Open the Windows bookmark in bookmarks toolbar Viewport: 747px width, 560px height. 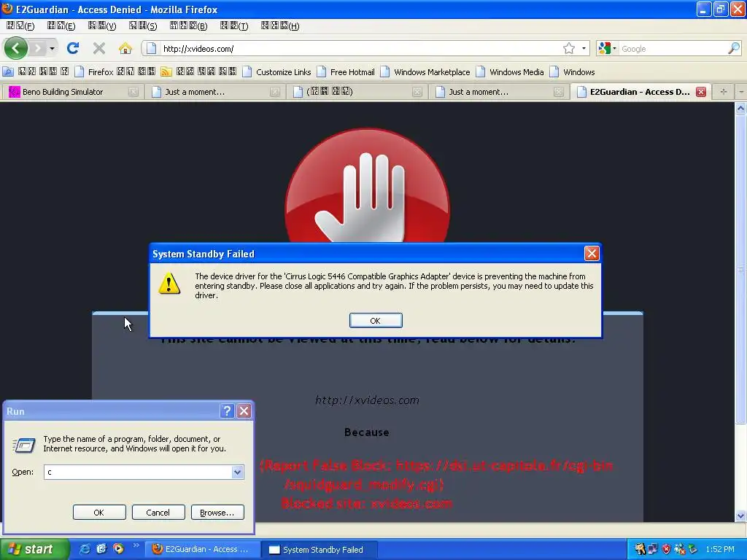tap(572, 72)
